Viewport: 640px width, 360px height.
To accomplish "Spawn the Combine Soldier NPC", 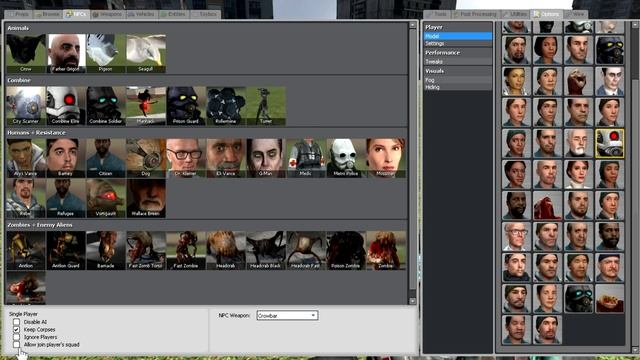I will click(x=106, y=106).
